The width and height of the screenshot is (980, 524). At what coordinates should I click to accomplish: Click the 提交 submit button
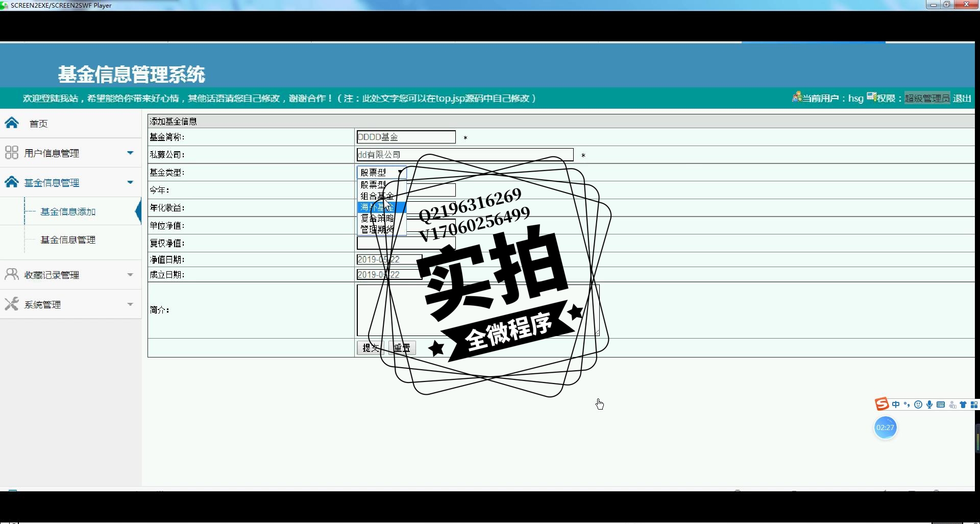coord(371,348)
